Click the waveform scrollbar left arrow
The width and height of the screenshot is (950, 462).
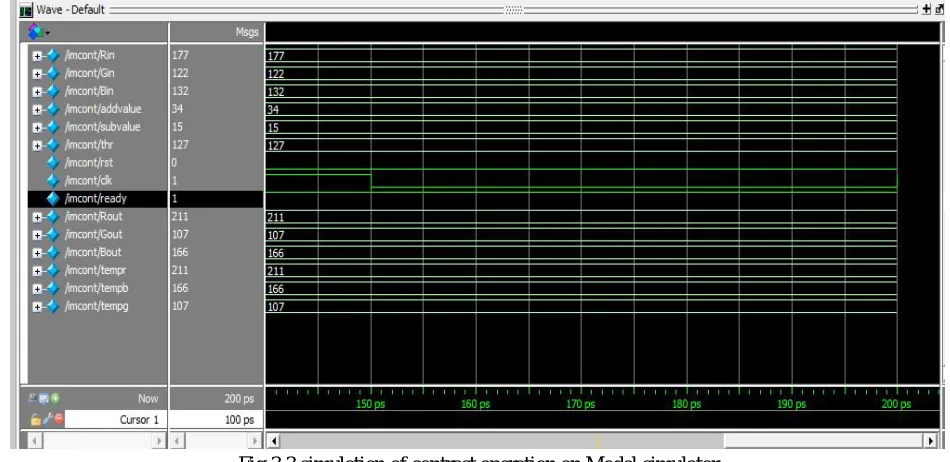pos(273,441)
